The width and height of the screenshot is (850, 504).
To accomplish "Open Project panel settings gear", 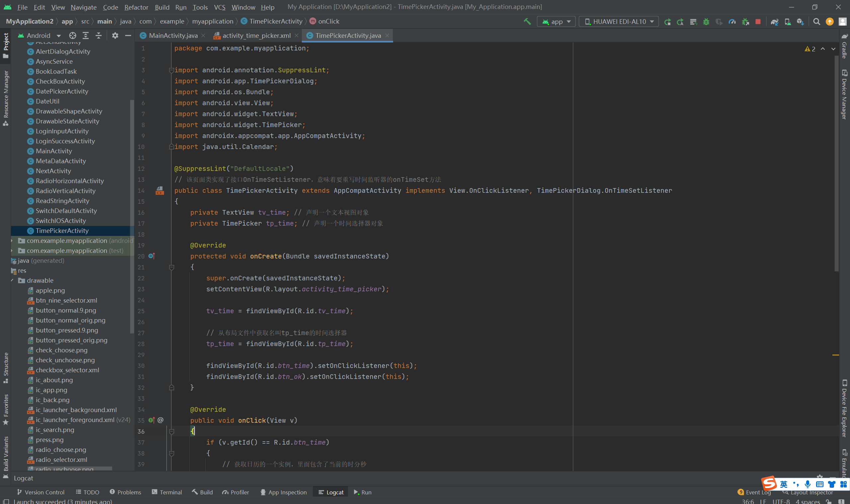I will pos(115,35).
